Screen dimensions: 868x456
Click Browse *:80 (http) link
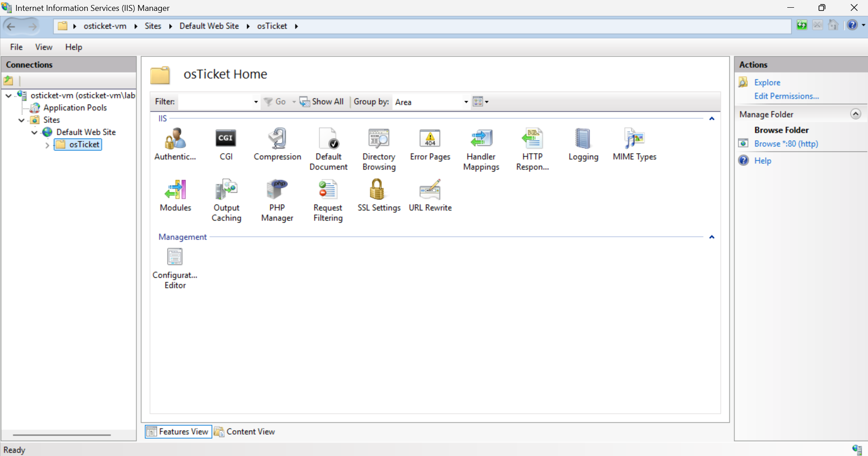point(786,144)
